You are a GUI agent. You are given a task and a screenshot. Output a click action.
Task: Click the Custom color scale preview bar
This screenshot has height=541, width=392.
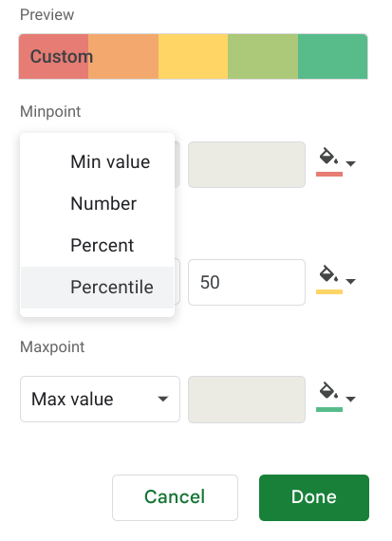pos(194,56)
